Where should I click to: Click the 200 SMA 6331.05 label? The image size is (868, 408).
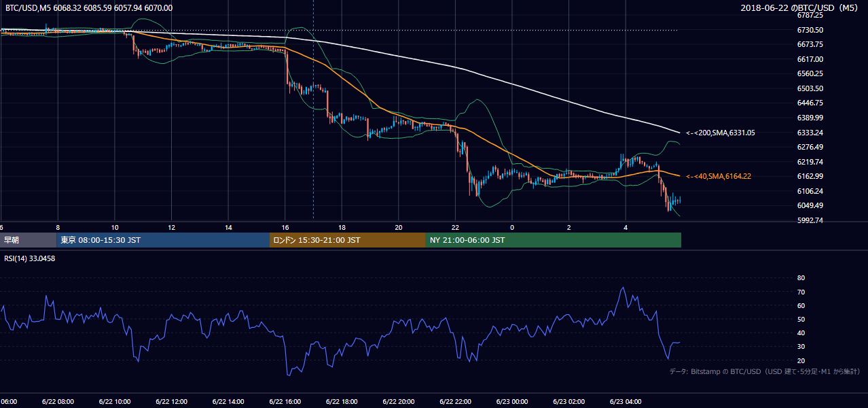coord(721,133)
